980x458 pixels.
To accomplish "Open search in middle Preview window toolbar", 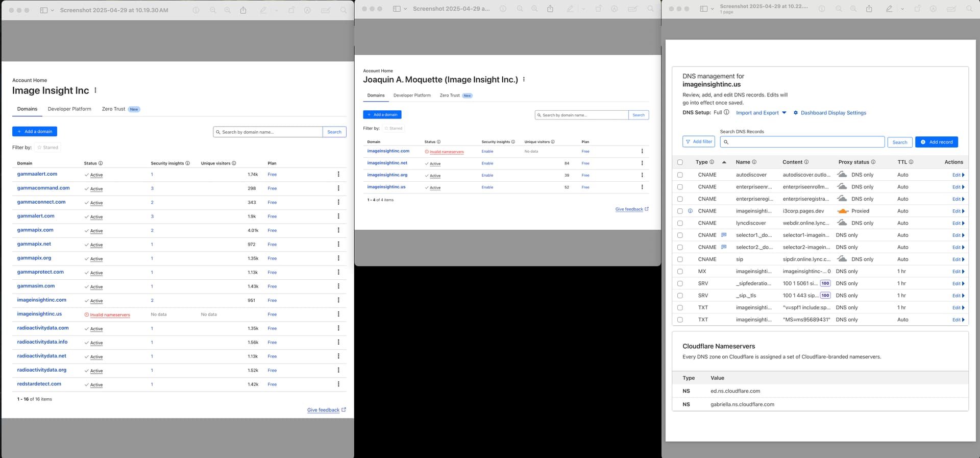I will tap(650, 9).
